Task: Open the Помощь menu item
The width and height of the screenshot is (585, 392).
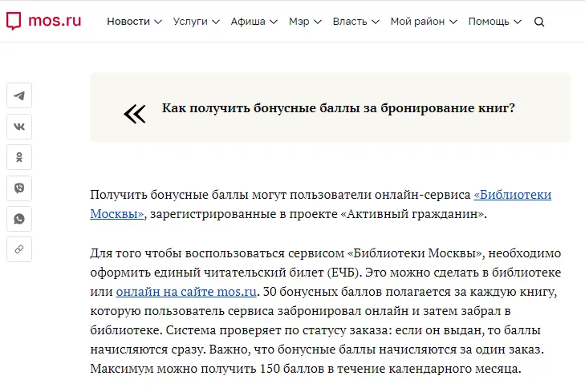Action: 489,22
